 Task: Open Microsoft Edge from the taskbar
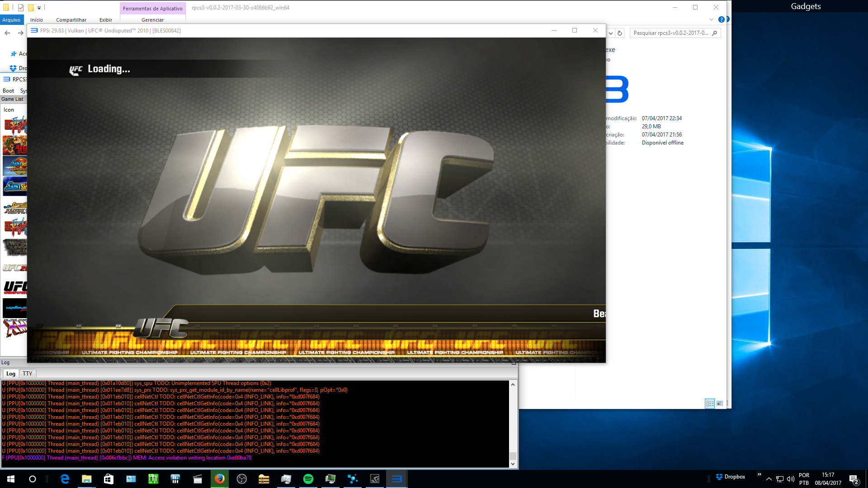tap(65, 479)
